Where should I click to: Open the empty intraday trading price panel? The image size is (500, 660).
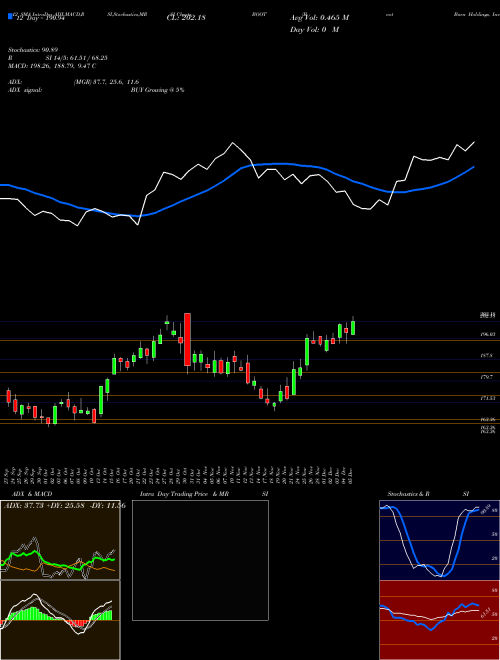pos(200,560)
